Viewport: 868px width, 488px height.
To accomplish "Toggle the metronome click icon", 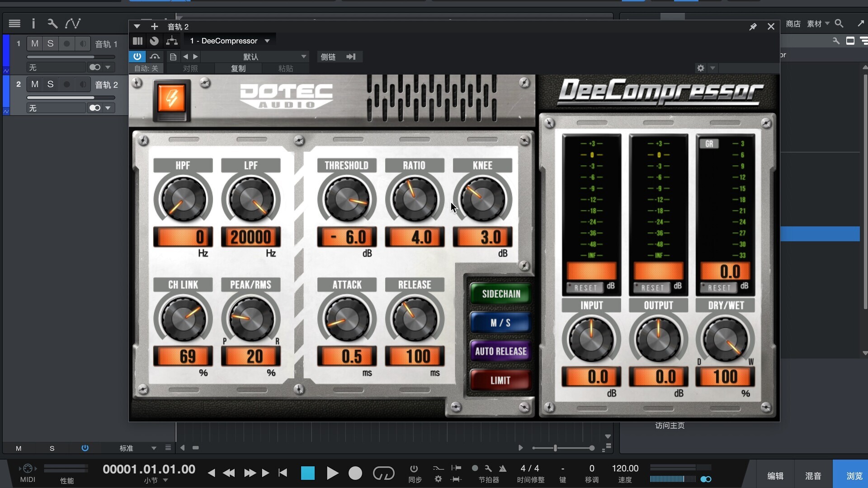I will tap(502, 469).
